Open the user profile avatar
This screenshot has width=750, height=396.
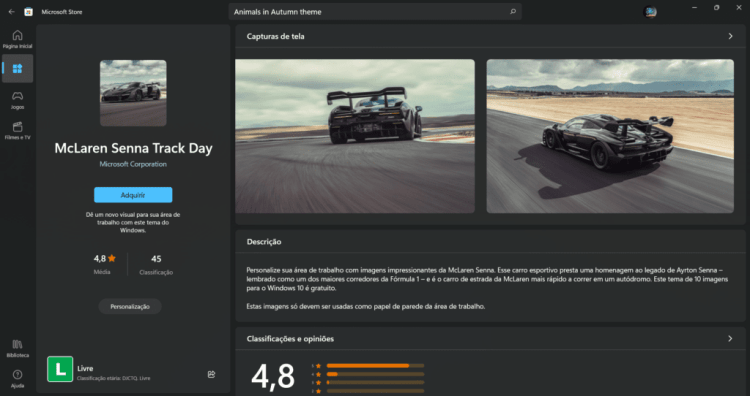click(x=650, y=12)
